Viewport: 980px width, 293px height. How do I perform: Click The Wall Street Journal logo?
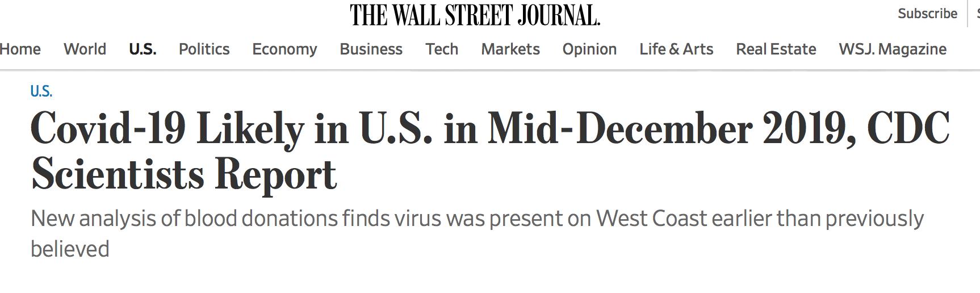[475, 15]
